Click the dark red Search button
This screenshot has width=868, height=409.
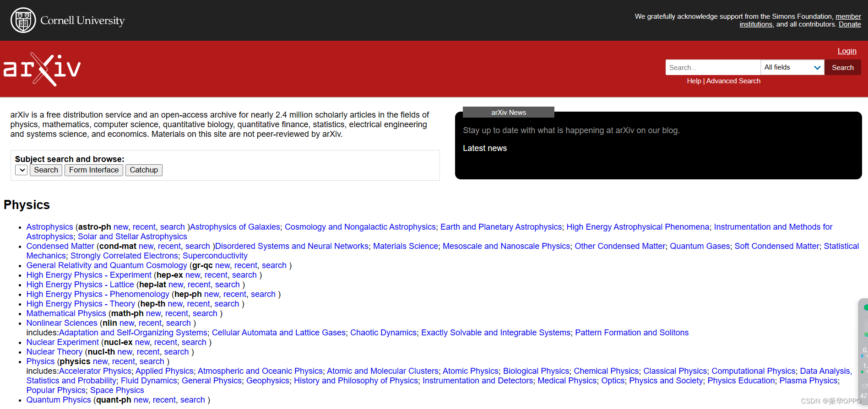(x=842, y=67)
